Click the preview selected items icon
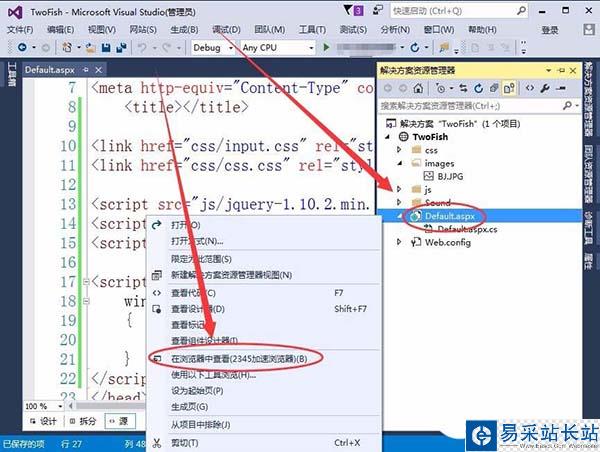The height and width of the screenshot is (452, 600). 561,88
